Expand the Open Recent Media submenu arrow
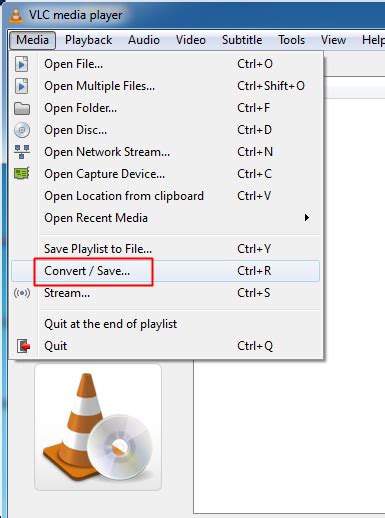 point(307,218)
